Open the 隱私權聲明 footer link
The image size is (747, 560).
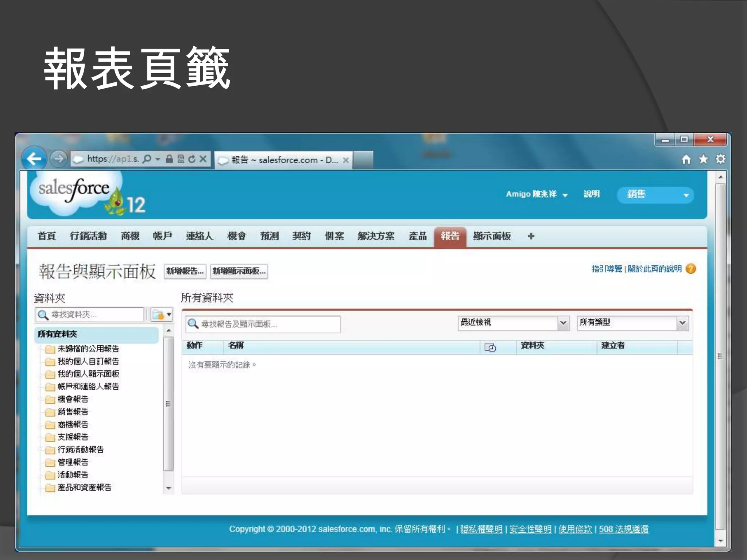(481, 529)
